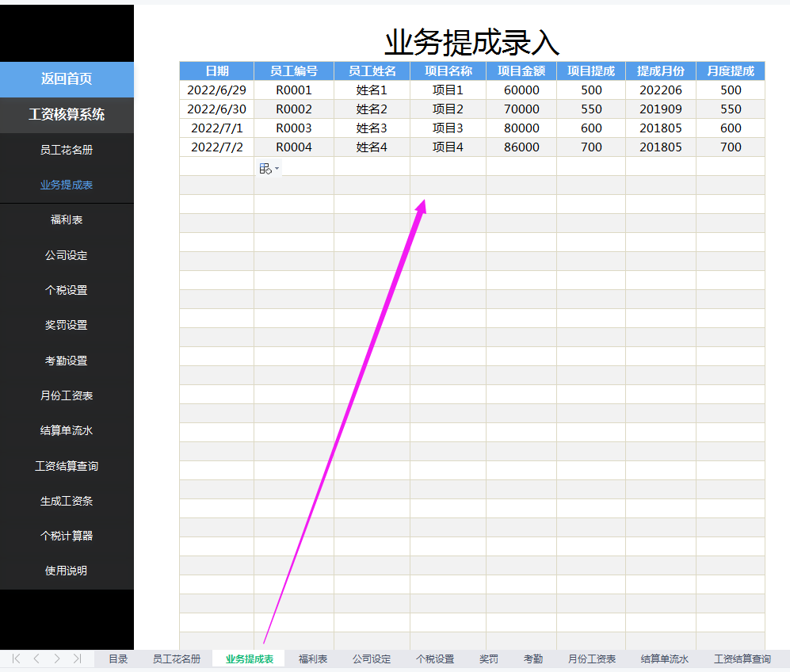Image resolution: width=790 pixels, height=672 pixels.
Task: Click 奖罚设置 in the sidebar
Action: (67, 325)
